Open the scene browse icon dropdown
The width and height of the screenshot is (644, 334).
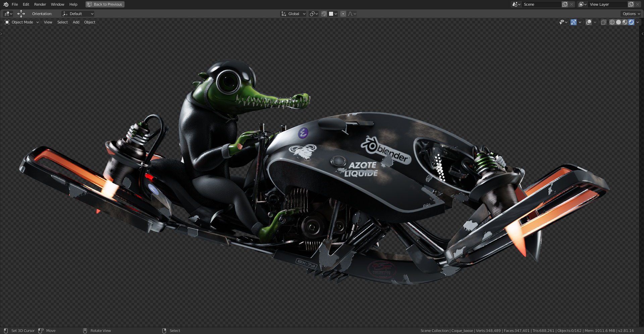pos(516,4)
